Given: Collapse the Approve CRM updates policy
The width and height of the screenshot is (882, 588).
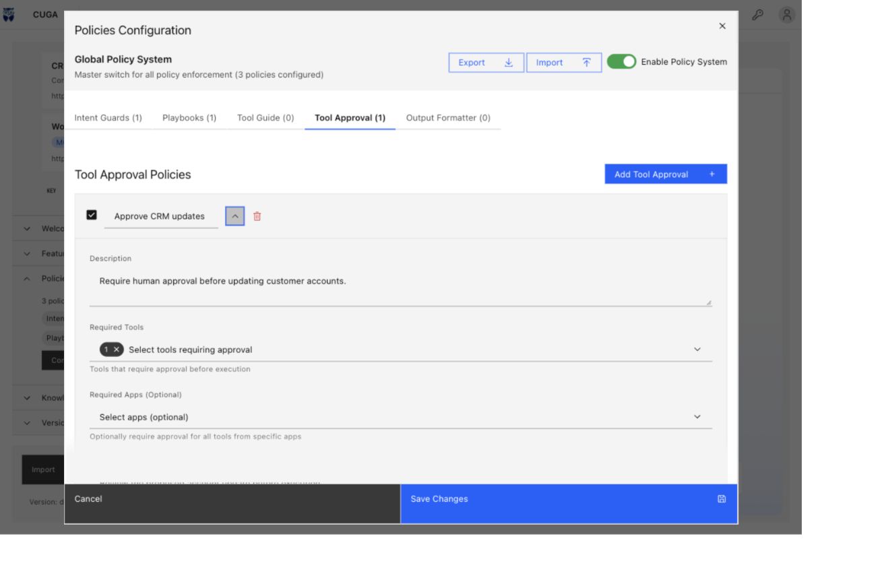Looking at the screenshot, I should pyautogui.click(x=235, y=216).
